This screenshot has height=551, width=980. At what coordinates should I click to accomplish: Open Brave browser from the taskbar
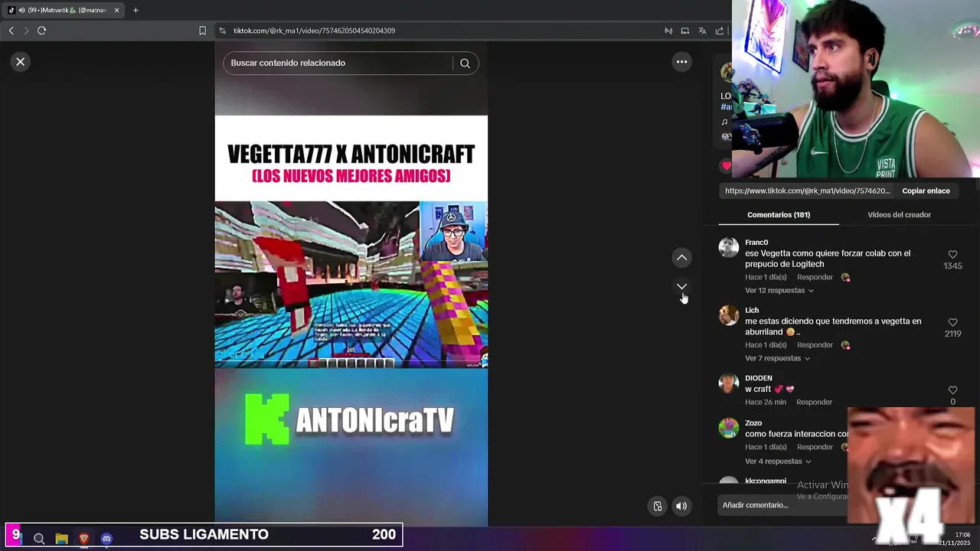(x=84, y=539)
